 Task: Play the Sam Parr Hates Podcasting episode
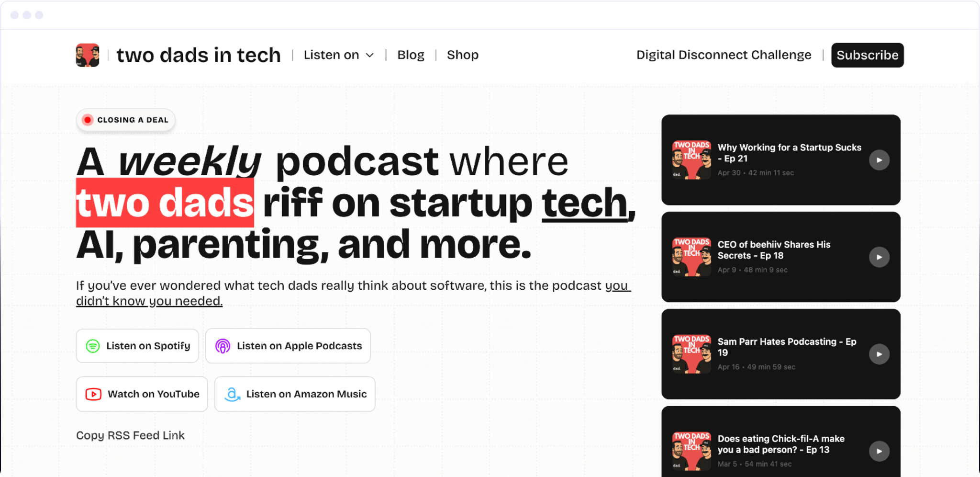[879, 354]
